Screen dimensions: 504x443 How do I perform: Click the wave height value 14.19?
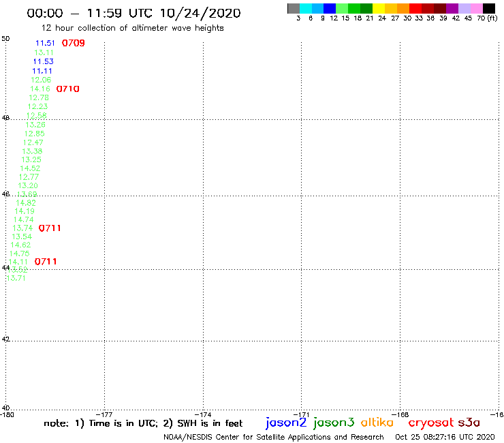25,211
